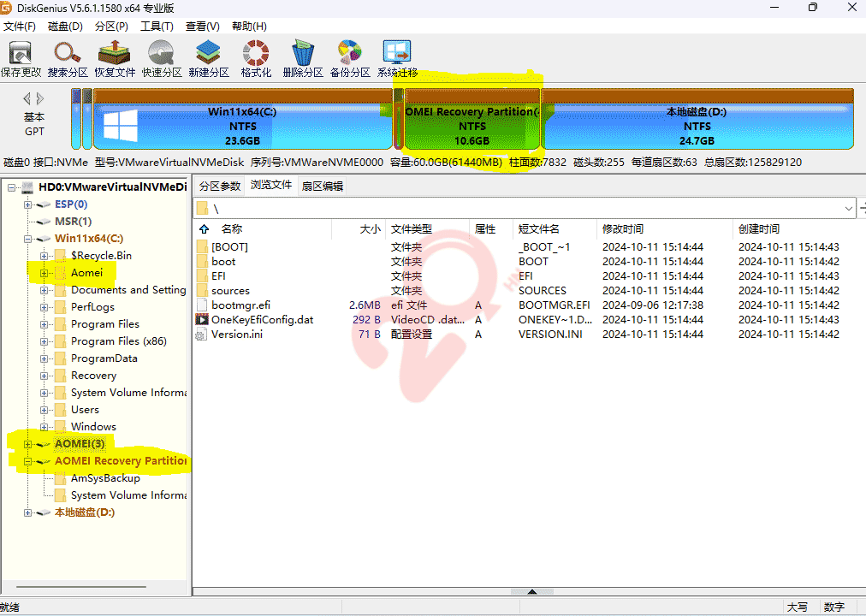Switch to the 扇区编辑 tab
Image resolution: width=866 pixels, height=616 pixels.
323,186
